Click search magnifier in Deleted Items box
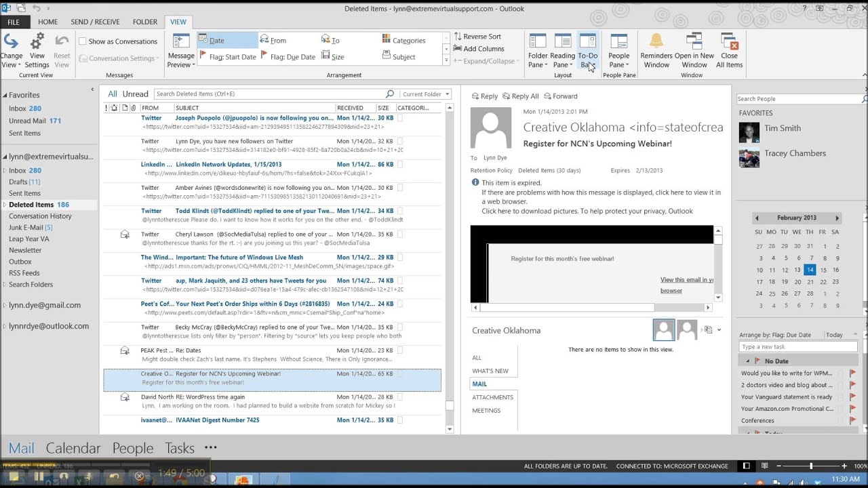Screen dimensions: 868x488 tap(390, 94)
